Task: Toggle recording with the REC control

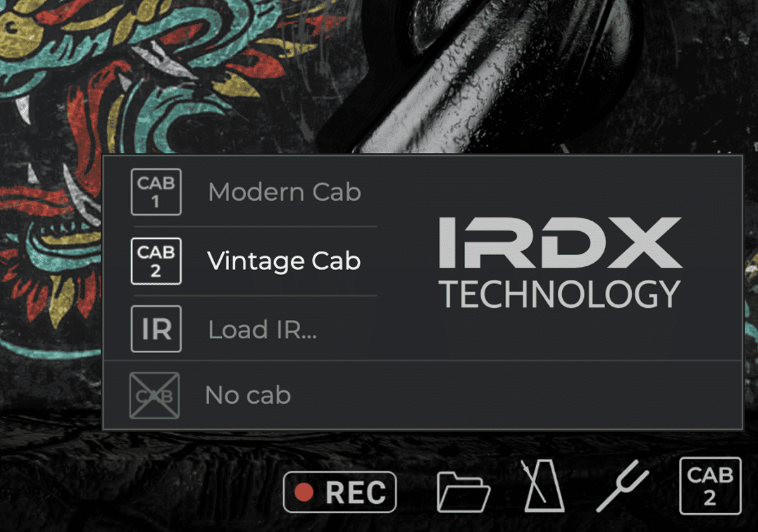Action: coord(339,491)
